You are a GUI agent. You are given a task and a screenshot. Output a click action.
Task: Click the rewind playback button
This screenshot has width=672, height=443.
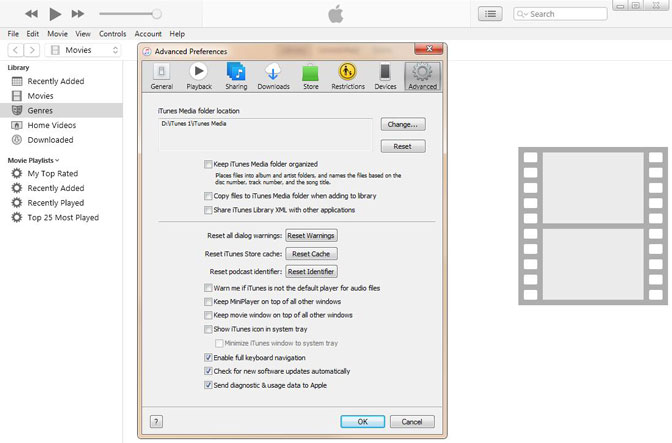pyautogui.click(x=31, y=14)
